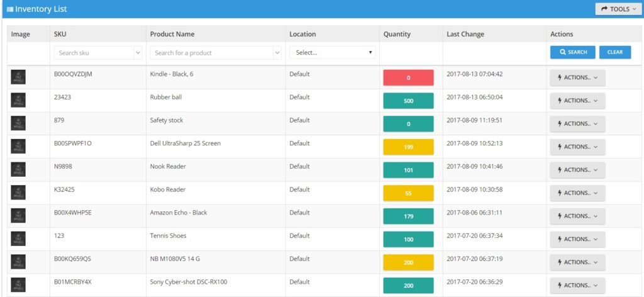Viewport: 644px width, 297px height.
Task: Click the SKU column header
Action: pos(60,34)
